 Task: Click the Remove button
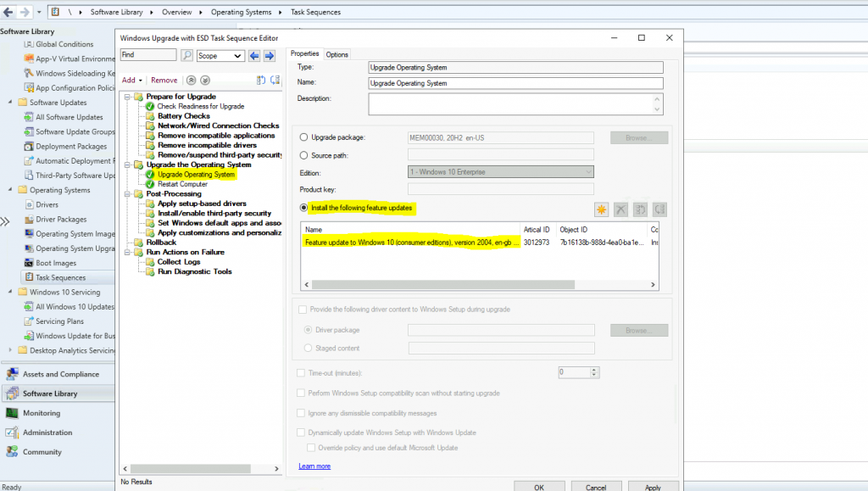164,81
